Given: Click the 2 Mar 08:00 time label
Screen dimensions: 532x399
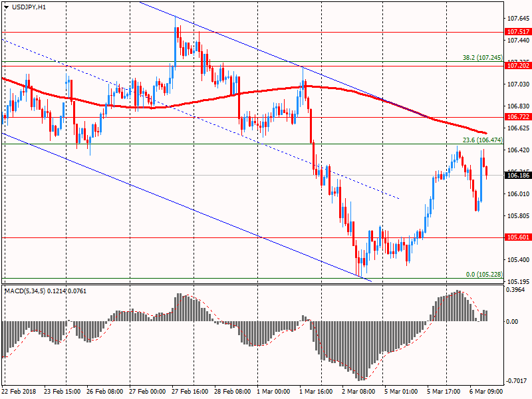Looking at the screenshot, I should click(x=358, y=391).
